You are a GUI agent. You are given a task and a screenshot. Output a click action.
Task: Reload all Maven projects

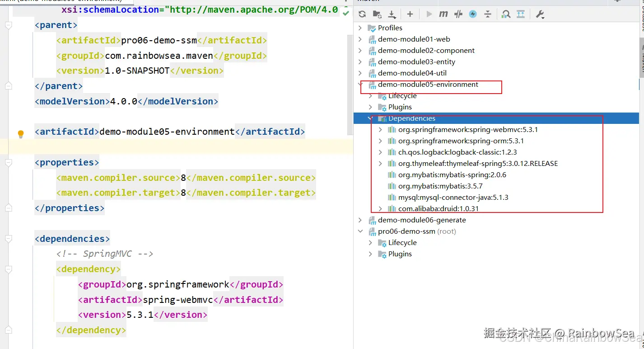tap(362, 14)
